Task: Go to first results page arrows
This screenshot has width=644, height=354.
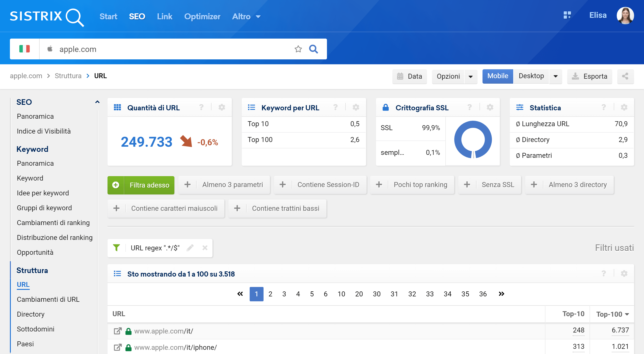Action: [x=240, y=294]
